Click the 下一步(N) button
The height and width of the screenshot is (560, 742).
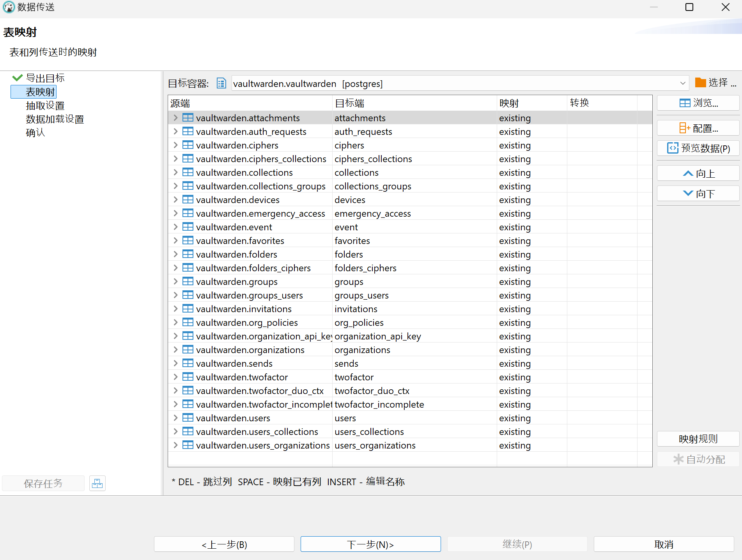tap(370, 544)
